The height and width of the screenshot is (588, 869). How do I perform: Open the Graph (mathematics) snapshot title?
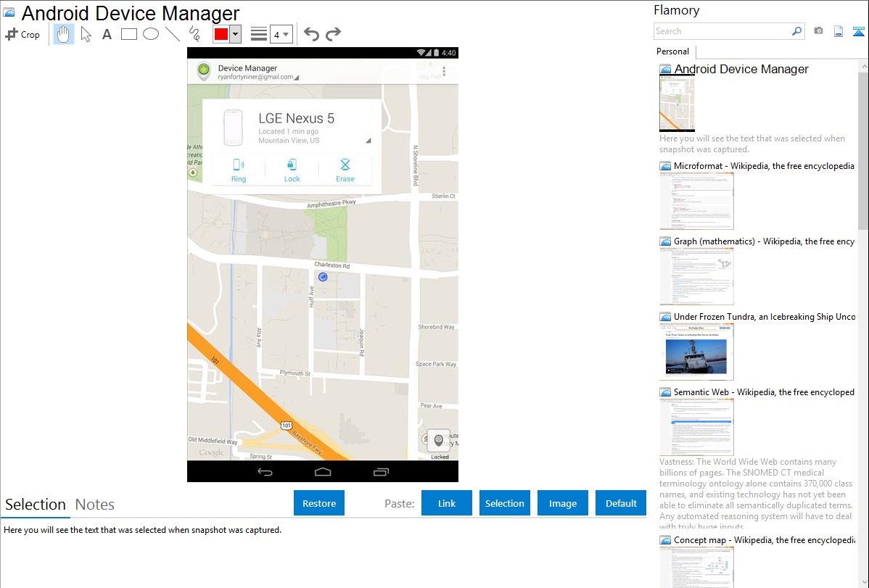coord(764,241)
